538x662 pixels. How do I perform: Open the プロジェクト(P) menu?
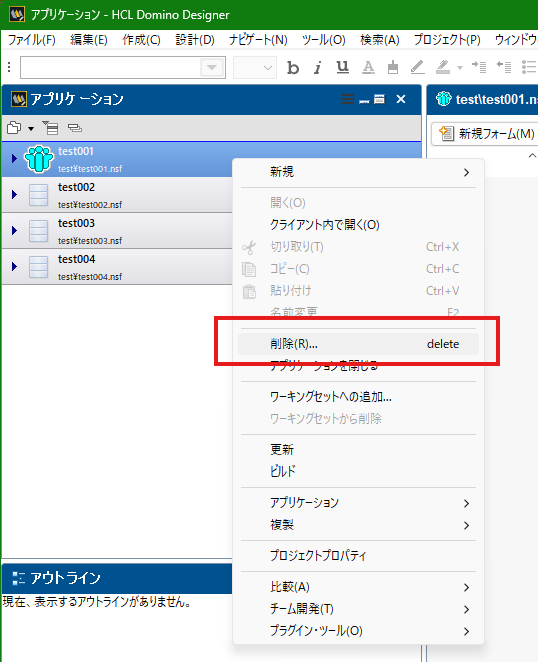tap(447, 40)
